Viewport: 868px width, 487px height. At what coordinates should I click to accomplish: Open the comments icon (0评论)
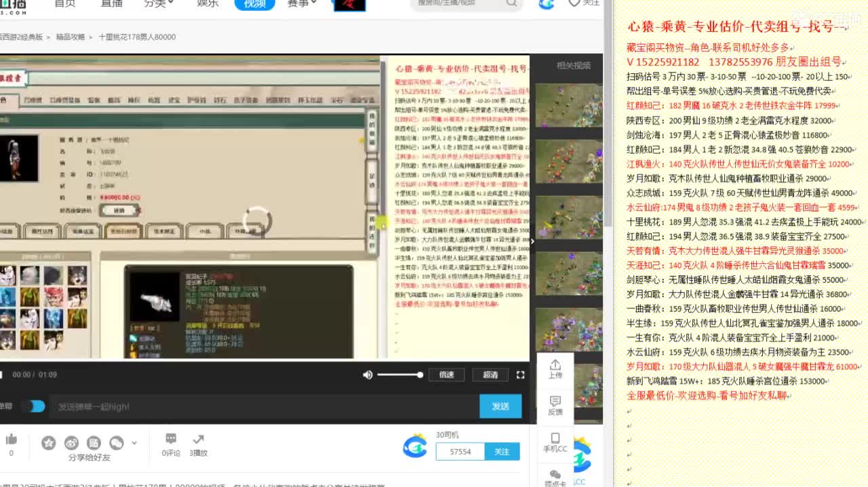(x=171, y=440)
